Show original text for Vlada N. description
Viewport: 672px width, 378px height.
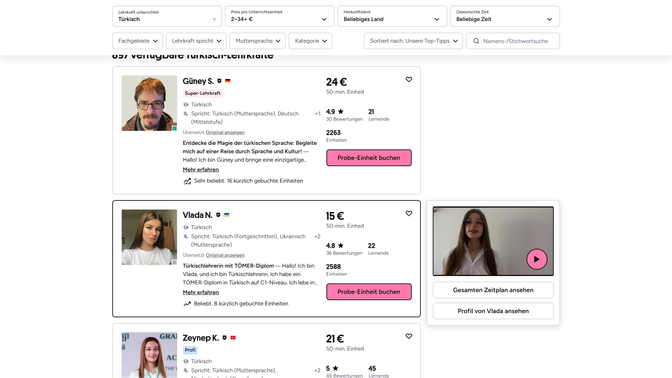tap(225, 255)
